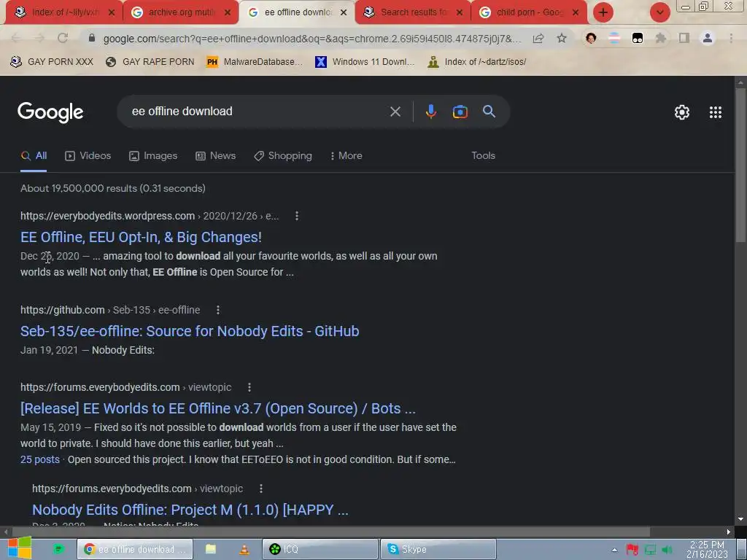Click the Windows Start button
The image size is (747, 560).
click(19, 548)
